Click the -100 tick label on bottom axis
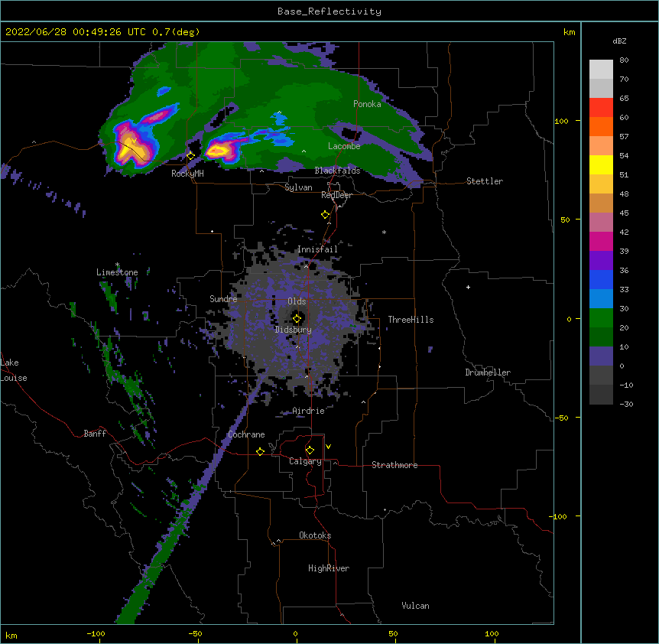The image size is (659, 644). [x=96, y=633]
